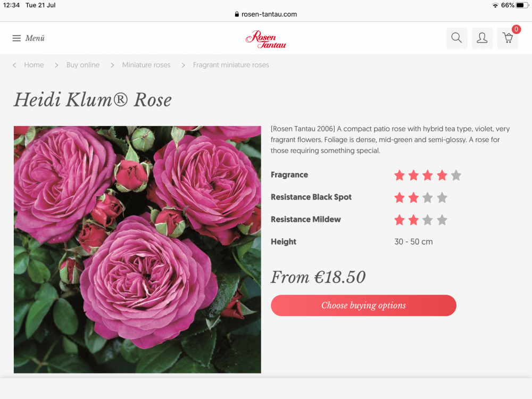
Task: Go to Home breadcrumb
Action: (34, 65)
